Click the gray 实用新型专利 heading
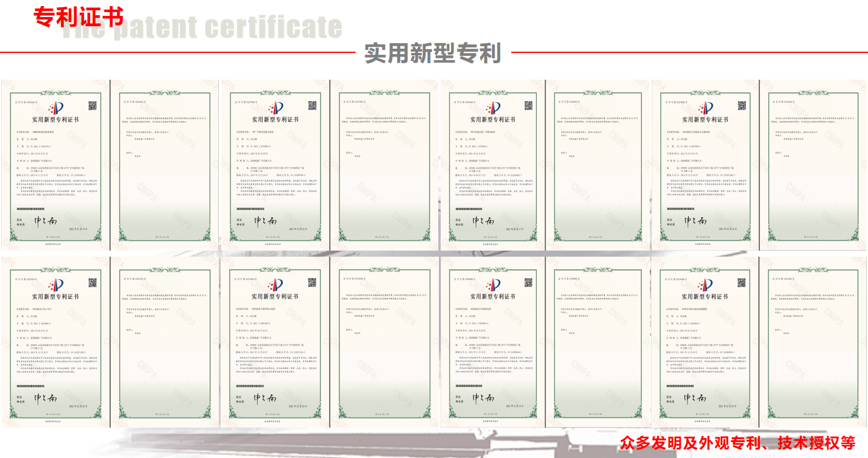 coord(432,54)
